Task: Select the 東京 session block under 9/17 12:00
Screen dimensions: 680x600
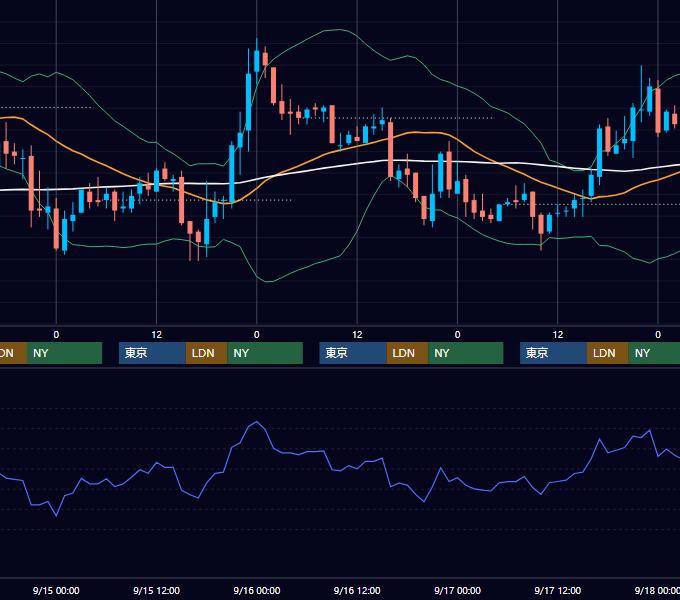Action: [553, 353]
